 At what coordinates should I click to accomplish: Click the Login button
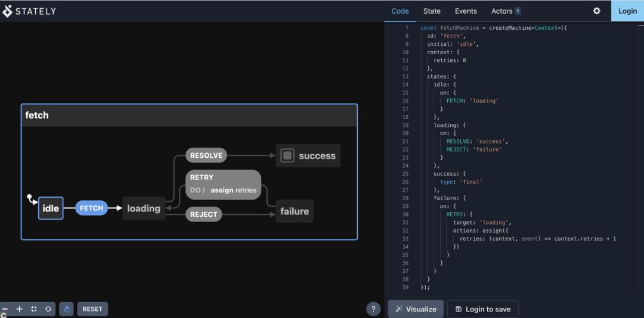click(x=627, y=11)
